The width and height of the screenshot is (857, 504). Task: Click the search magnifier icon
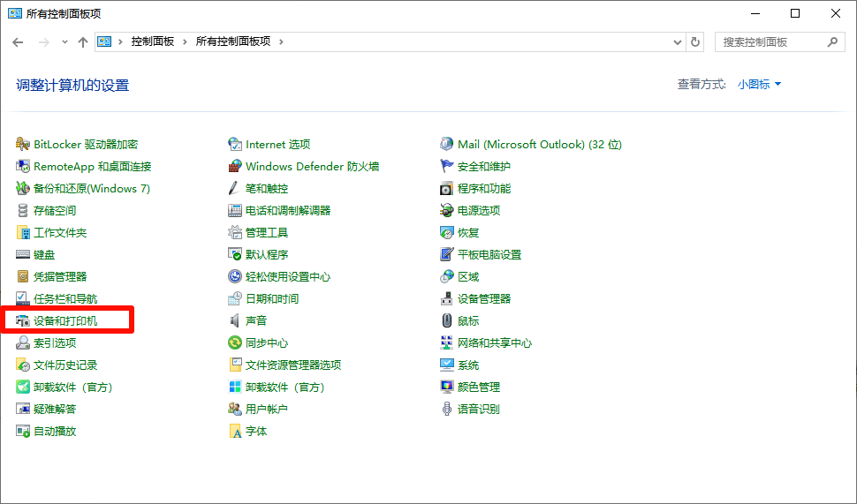(832, 42)
